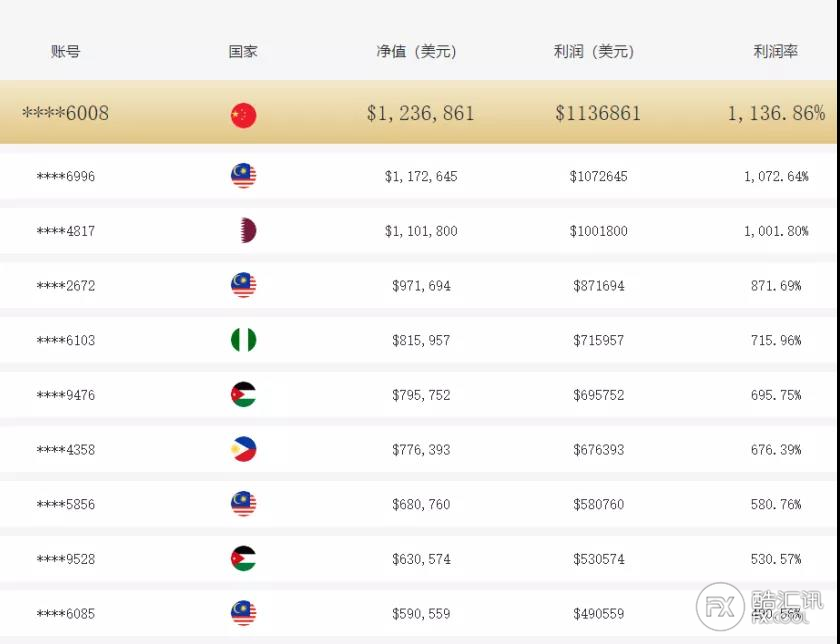This screenshot has width=840, height=644.
Task: Click the Malaysia flag for account ****5856
Action: [x=243, y=504]
